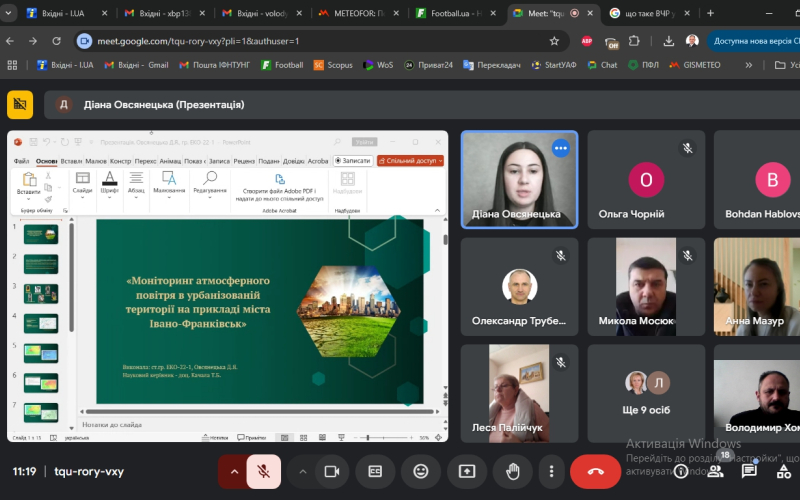Select slide 3 thumbnail in PowerPoint panel
This screenshot has height=500, width=800.
41,294
